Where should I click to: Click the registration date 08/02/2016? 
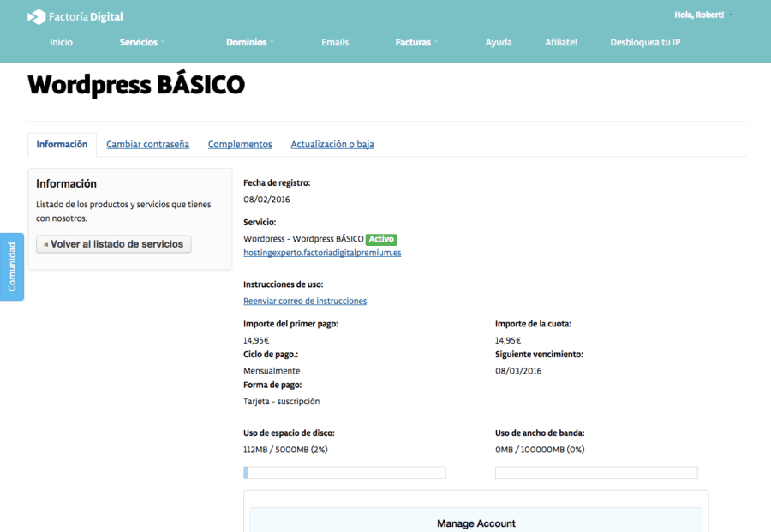click(x=266, y=200)
